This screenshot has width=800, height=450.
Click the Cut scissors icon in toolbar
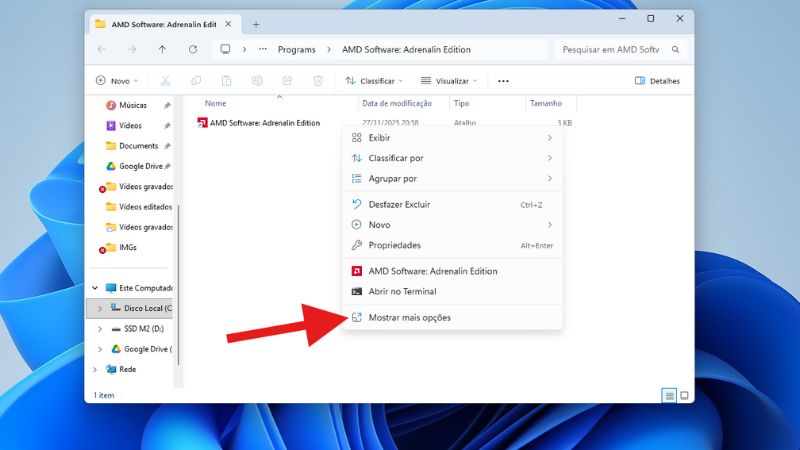click(166, 81)
